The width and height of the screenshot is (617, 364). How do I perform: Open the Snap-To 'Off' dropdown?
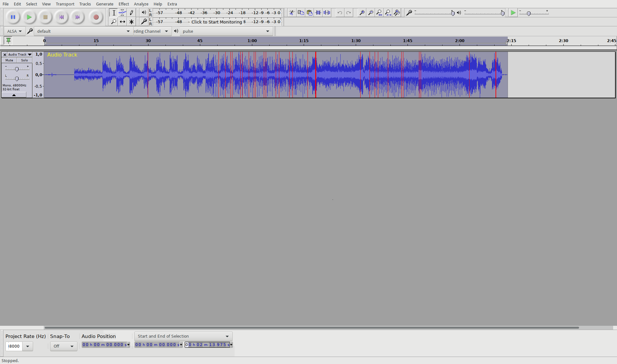[64, 346]
